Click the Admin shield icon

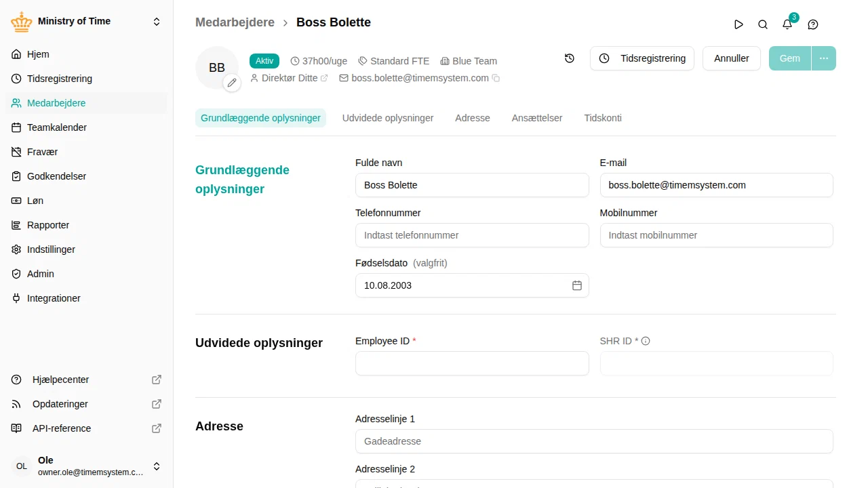[16, 274]
